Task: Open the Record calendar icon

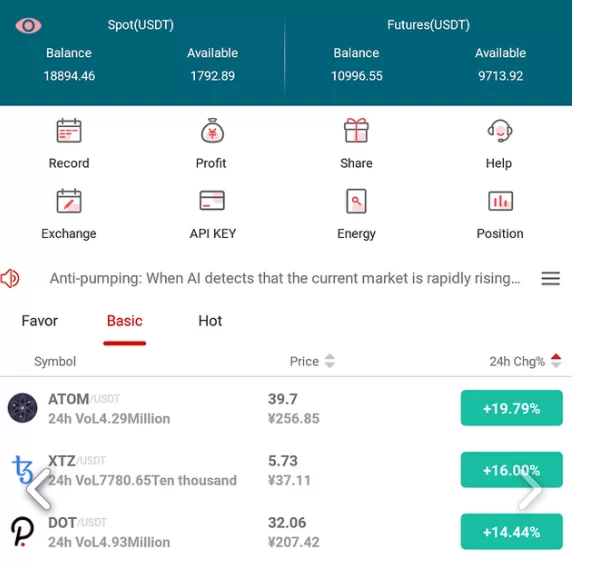Action: point(69,131)
